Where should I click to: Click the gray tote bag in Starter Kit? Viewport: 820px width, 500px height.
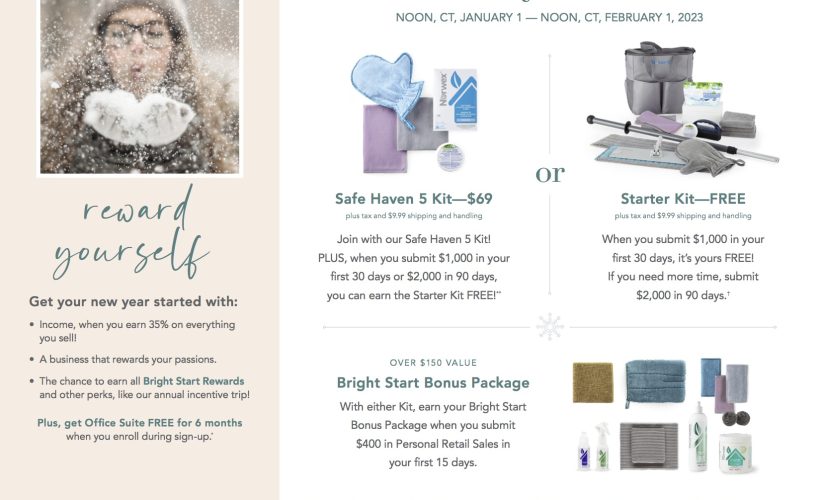point(658,78)
